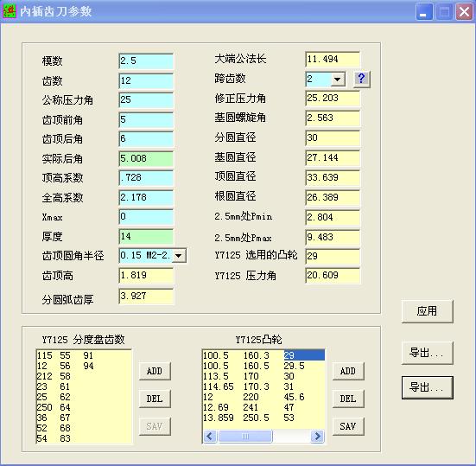Image resolution: width=476 pixels, height=466 pixels.
Task: Click the blue question mark help icon
Action: [362, 80]
